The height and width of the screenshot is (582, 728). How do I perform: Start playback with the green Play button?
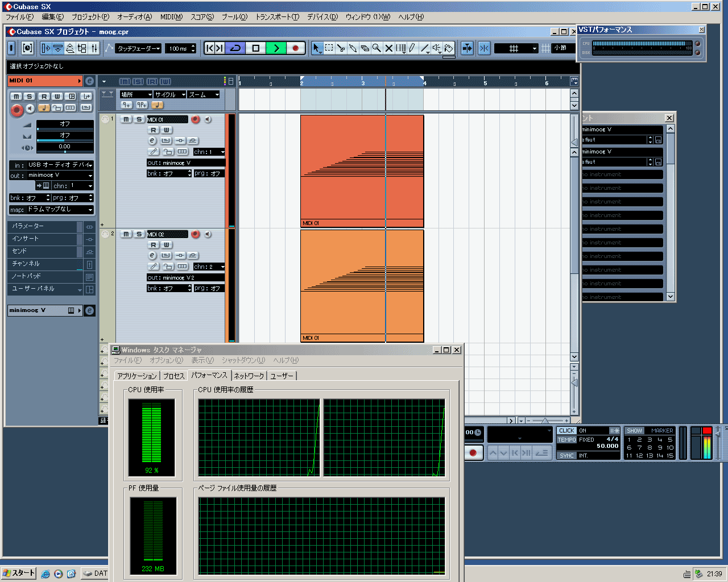pos(276,48)
